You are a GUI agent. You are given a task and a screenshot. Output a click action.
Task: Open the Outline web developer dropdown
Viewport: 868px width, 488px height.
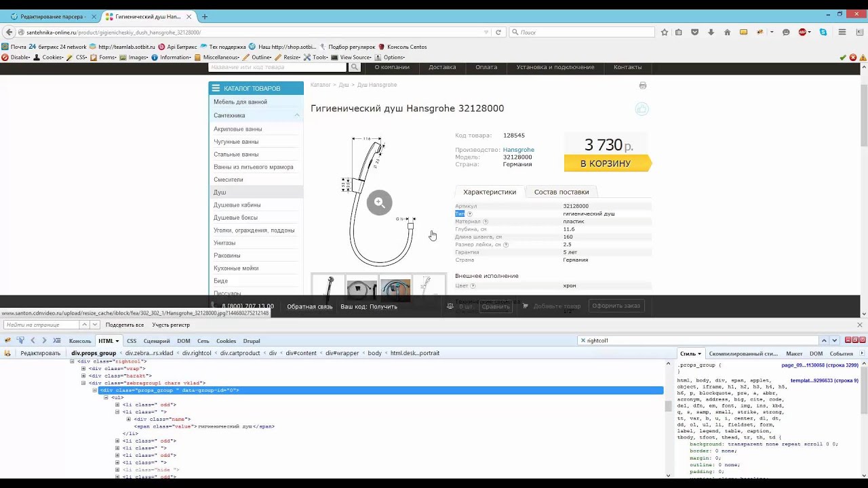258,58
